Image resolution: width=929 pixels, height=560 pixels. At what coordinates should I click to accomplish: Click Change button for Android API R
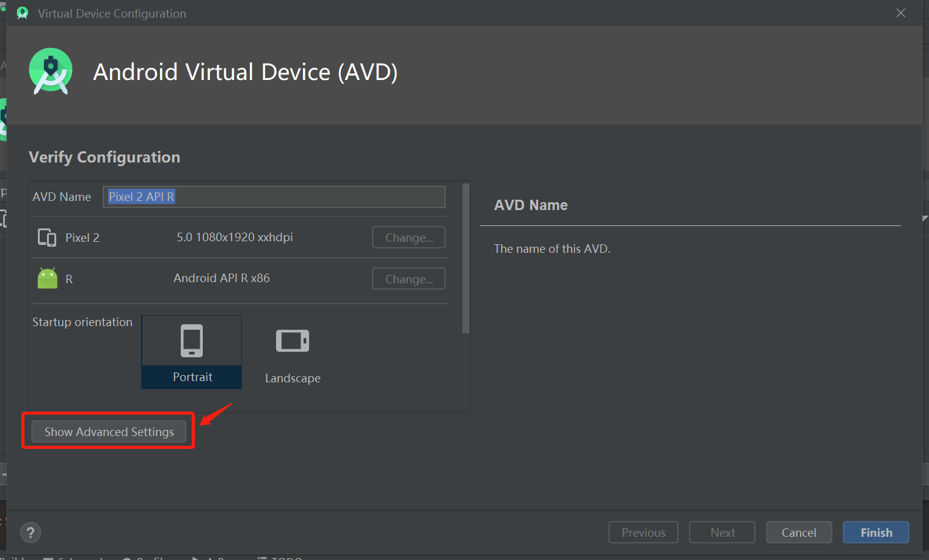pyautogui.click(x=409, y=279)
